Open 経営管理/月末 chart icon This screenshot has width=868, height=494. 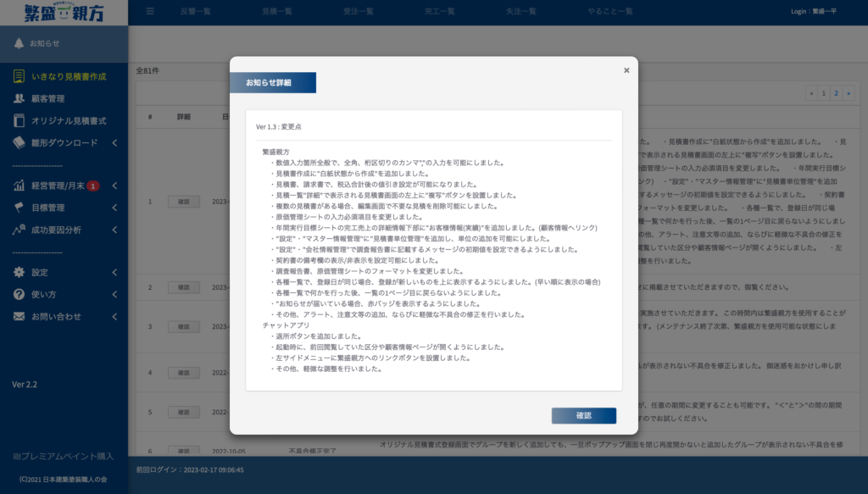(19, 186)
